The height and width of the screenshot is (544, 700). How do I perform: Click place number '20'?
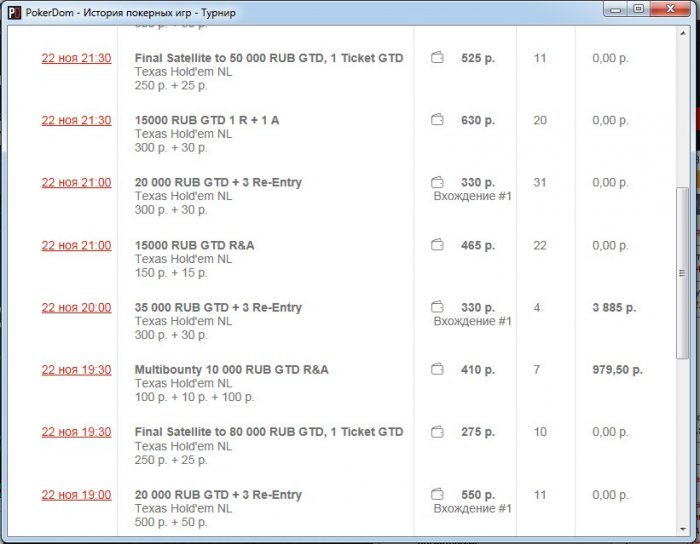[540, 120]
